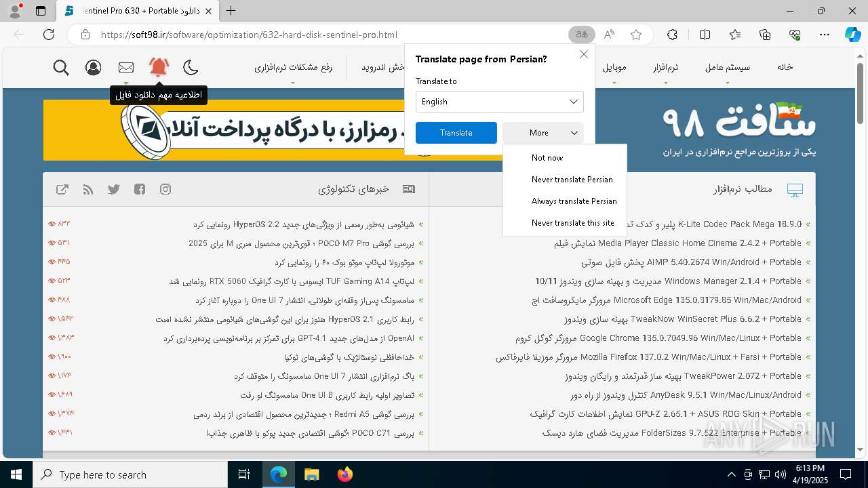
Task: Choose Always translate Persian
Action: (574, 201)
